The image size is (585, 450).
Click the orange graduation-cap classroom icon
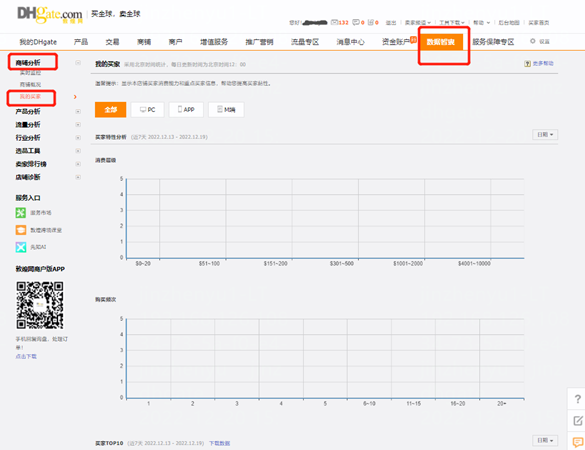(x=21, y=230)
